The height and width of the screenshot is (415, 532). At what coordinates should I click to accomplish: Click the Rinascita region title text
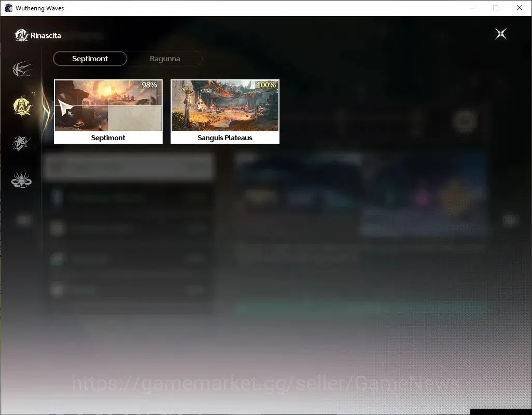point(46,36)
